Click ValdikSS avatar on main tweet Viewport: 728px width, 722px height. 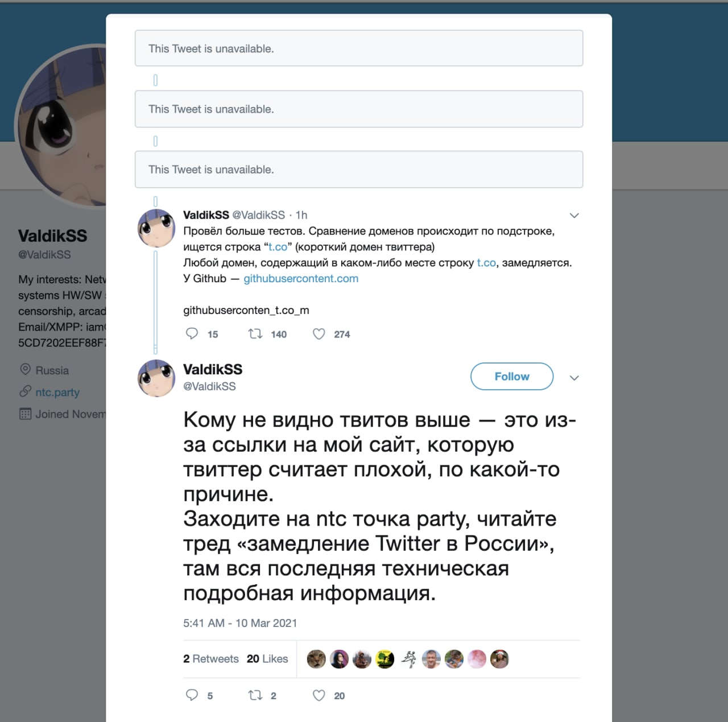(156, 378)
